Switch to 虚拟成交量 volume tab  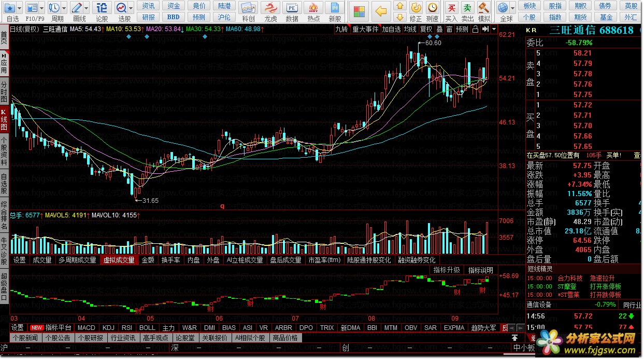click(x=119, y=260)
